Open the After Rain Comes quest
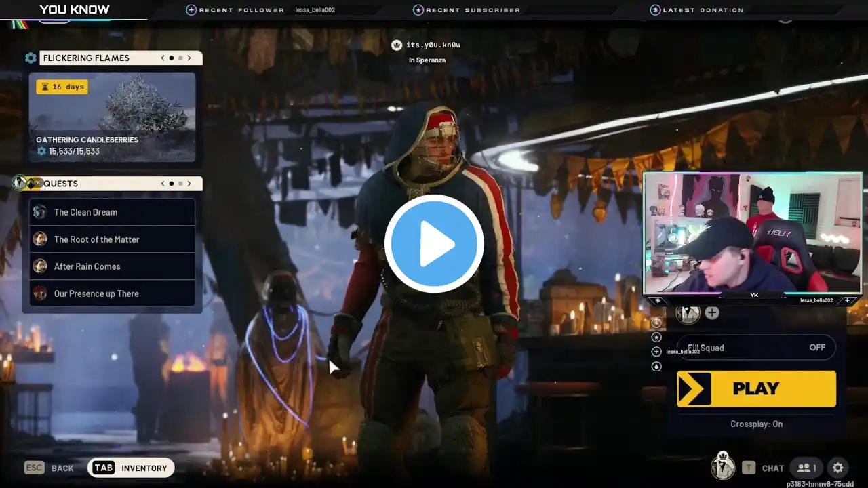The width and height of the screenshot is (868, 488). (112, 266)
